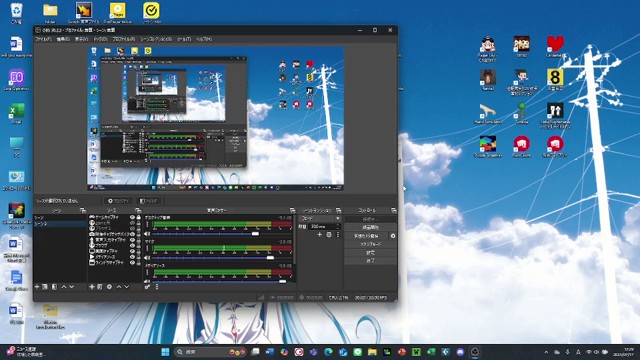Mute the デスクトップ音声 channel speaker icon
640x360 pixels.
[147, 234]
